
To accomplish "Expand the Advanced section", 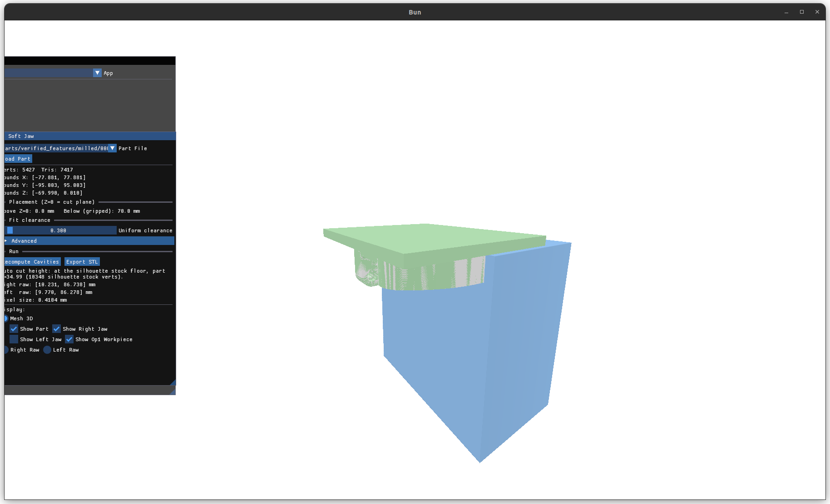I will point(89,241).
